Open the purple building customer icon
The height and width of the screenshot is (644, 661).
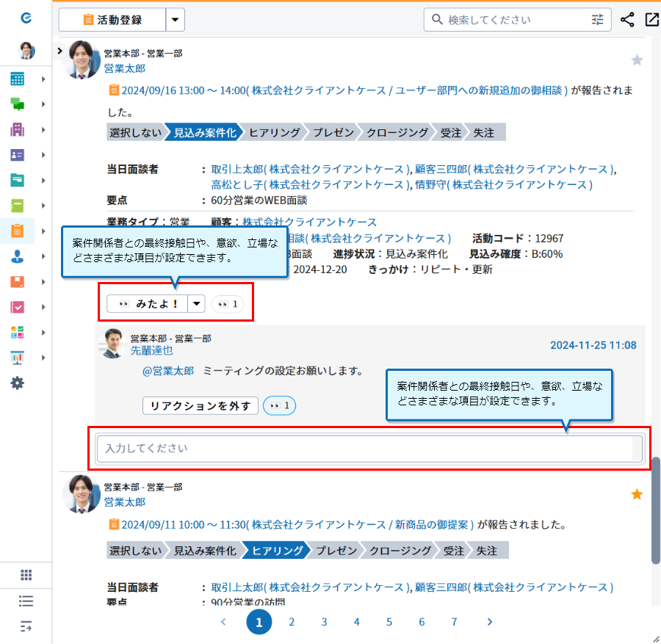pyautogui.click(x=18, y=130)
